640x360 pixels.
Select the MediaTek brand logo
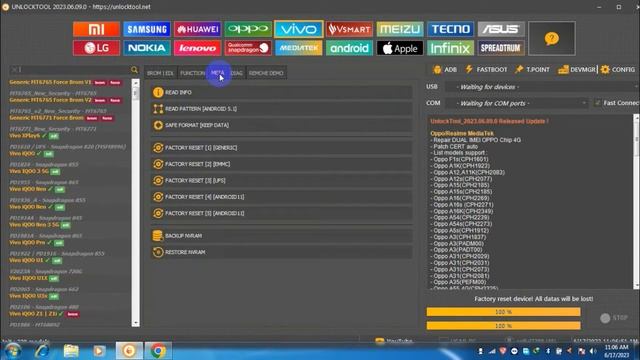[299, 48]
